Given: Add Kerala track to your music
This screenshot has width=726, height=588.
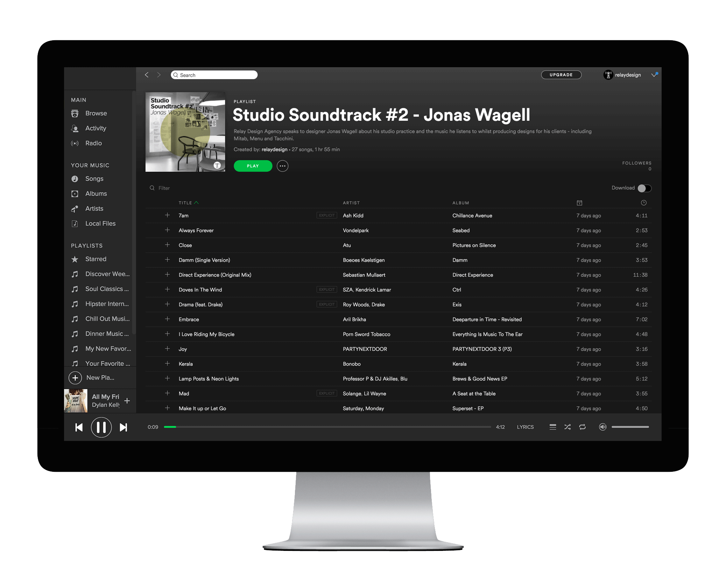Looking at the screenshot, I should point(167,364).
